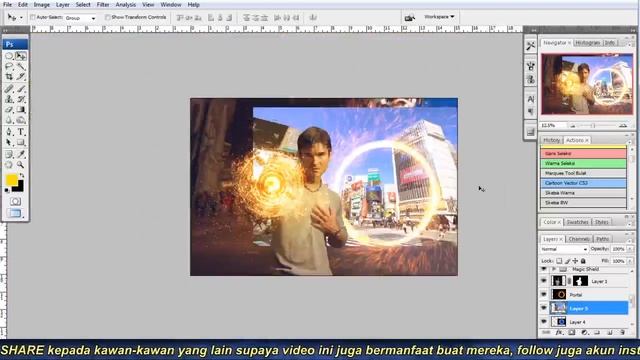The image size is (640, 360).
Task: Hide Layer 4 visibility eye
Action: tap(544, 322)
